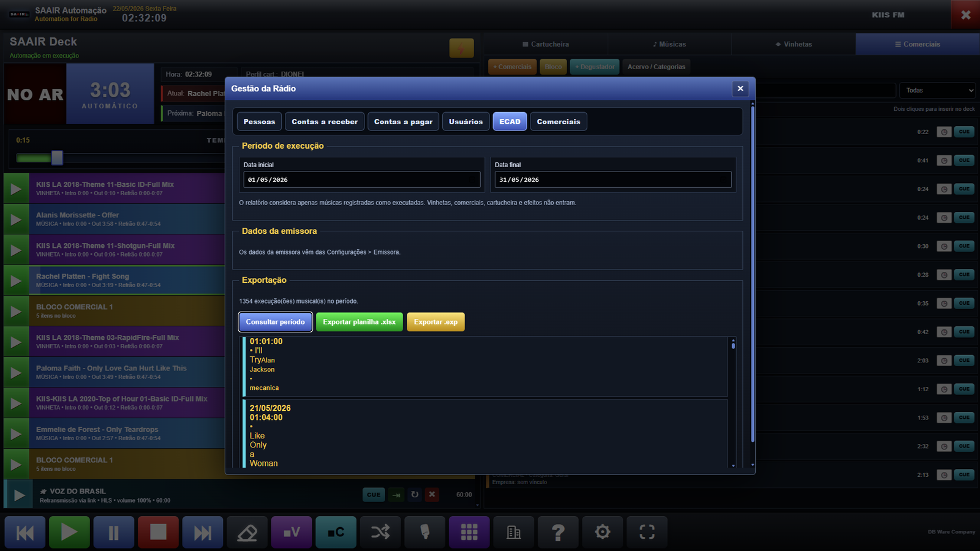Open the Cartucheira panel tab

[546, 44]
